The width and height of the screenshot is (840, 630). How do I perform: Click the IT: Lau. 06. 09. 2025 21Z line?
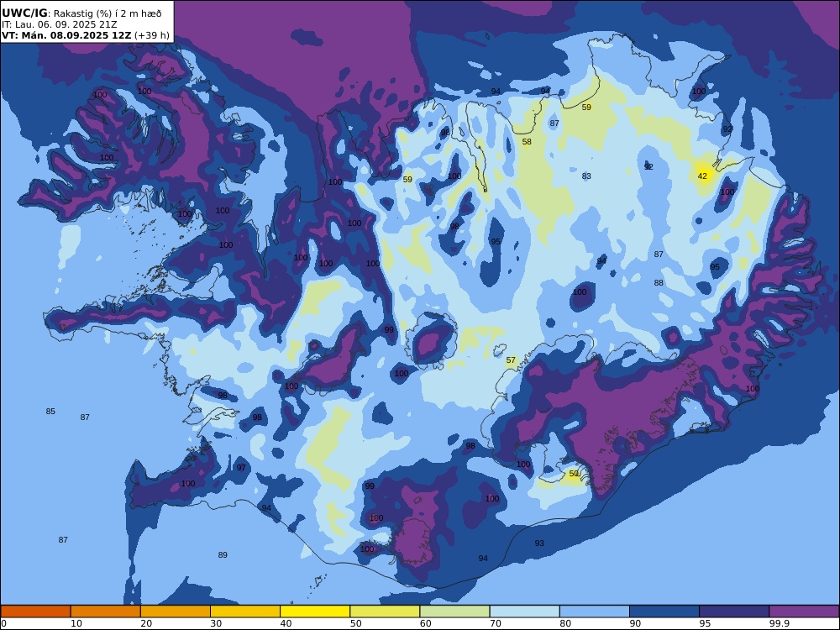click(59, 24)
